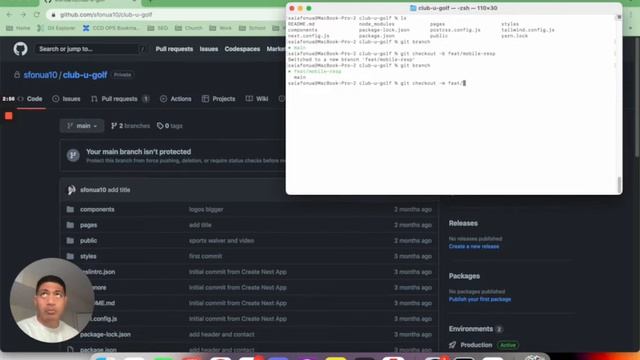
Task: Open the logos bigger commit message
Action: (x=206, y=209)
